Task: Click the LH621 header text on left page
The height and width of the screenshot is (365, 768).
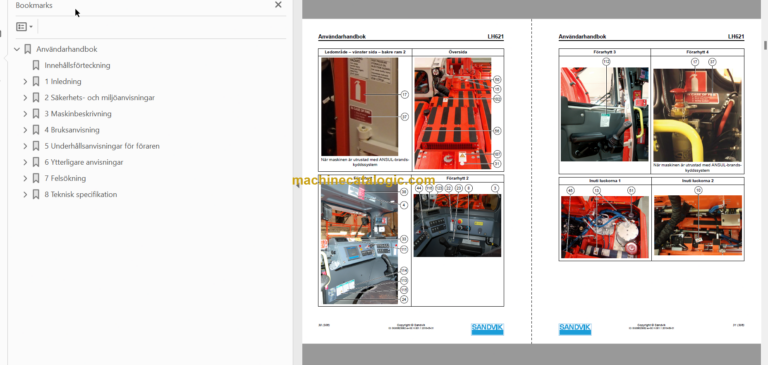Action: [x=496, y=37]
